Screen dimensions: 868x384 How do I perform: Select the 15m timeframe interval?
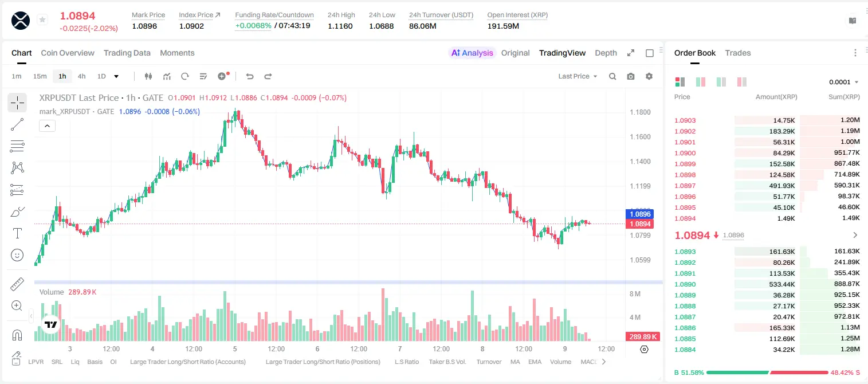click(x=40, y=76)
